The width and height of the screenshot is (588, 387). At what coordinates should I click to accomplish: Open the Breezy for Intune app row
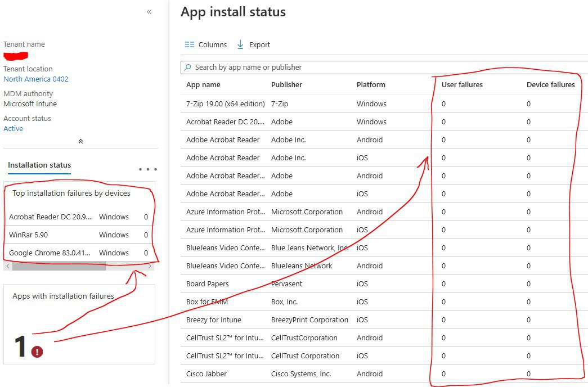click(x=384, y=320)
